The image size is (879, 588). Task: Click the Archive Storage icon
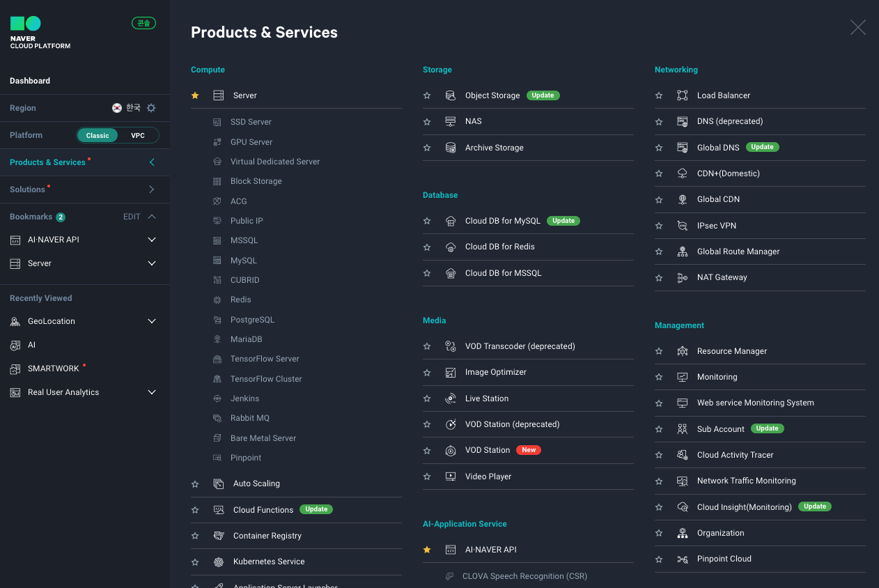tap(451, 148)
